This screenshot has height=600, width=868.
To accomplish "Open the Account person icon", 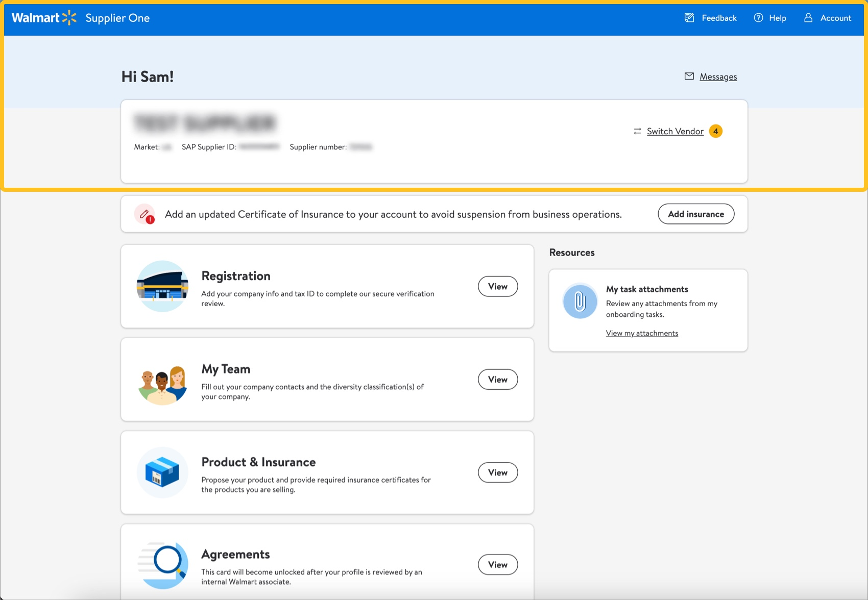I will coord(808,18).
